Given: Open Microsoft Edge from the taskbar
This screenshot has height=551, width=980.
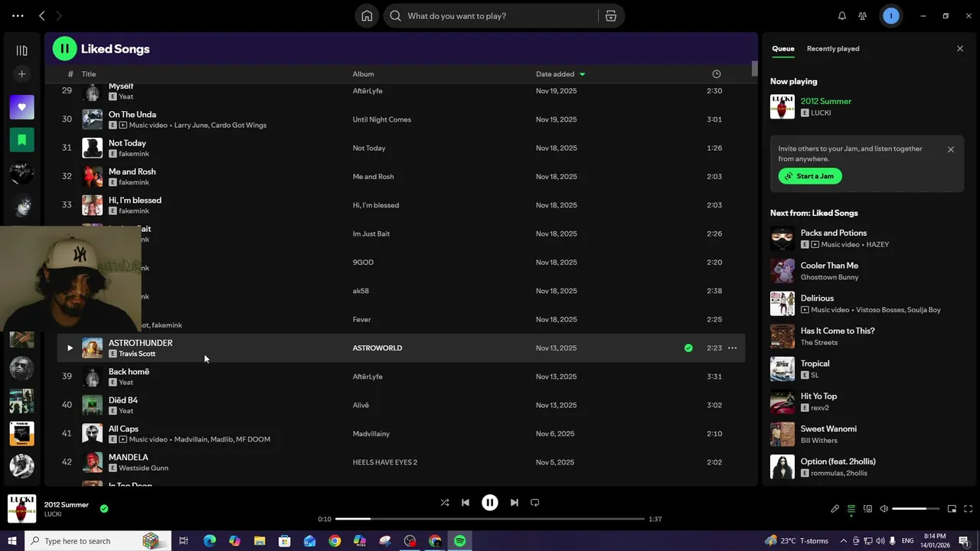Looking at the screenshot, I should coord(209,541).
